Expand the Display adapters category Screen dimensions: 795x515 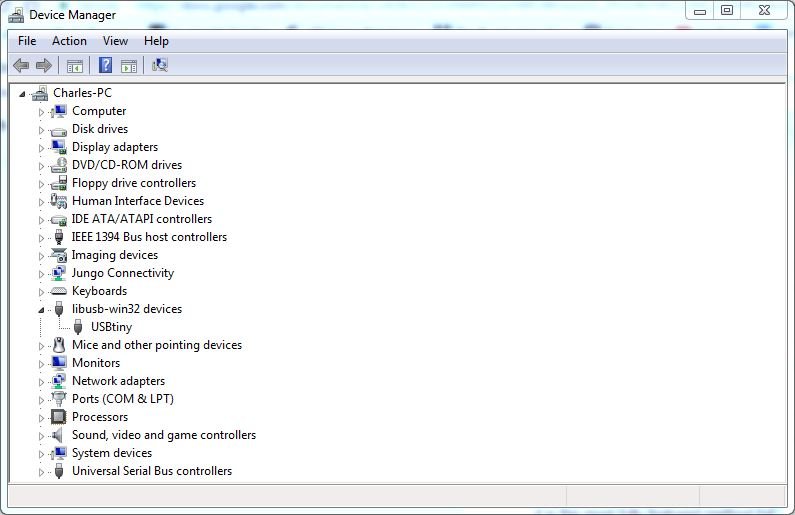[42, 147]
